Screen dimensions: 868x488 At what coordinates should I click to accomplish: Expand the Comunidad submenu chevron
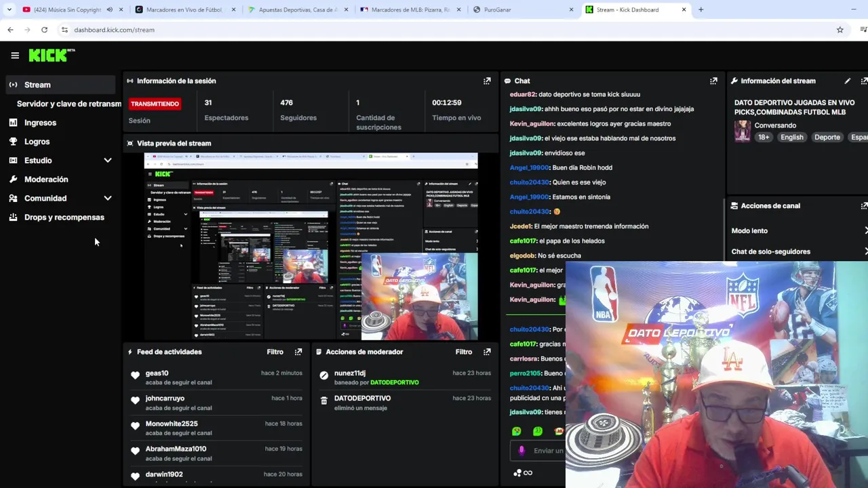[107, 199]
